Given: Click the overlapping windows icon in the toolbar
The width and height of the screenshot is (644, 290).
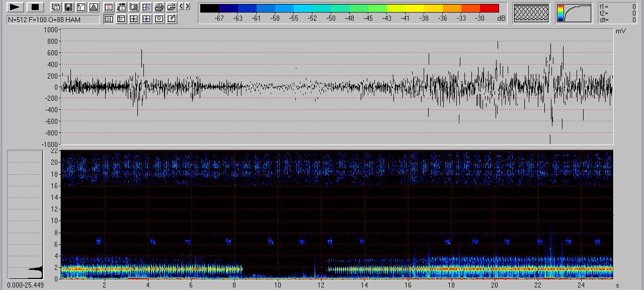Looking at the screenshot, I should (56, 7).
